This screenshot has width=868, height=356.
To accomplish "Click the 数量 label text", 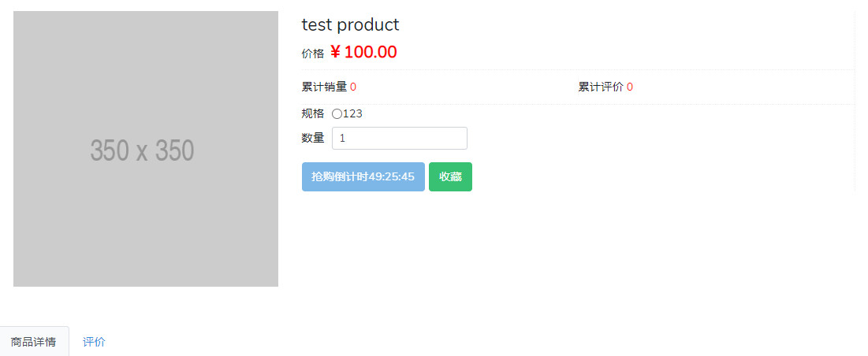I will [x=313, y=138].
